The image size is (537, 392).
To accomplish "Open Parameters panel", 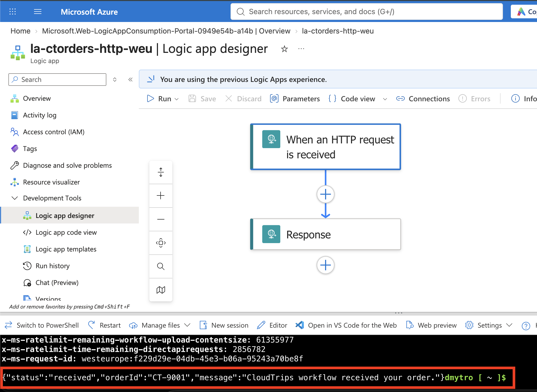I will 295,99.
